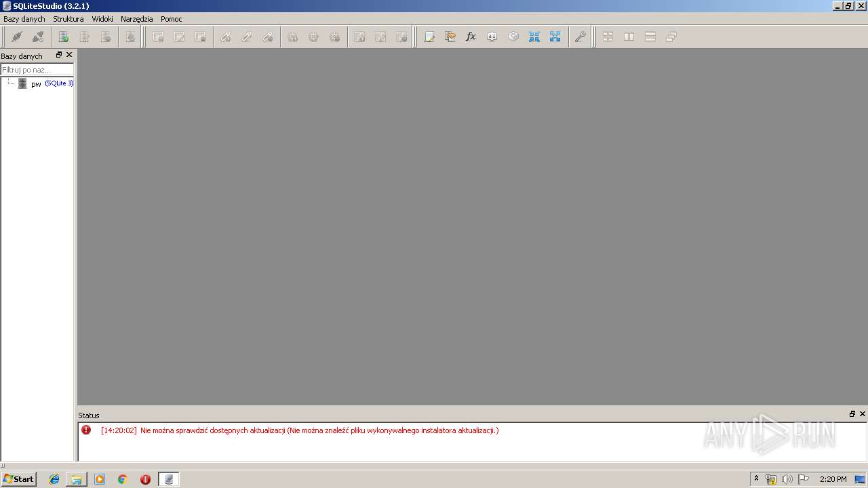Click the Create trigger toolbar icon
This screenshot has width=868, height=488.
coord(292,37)
